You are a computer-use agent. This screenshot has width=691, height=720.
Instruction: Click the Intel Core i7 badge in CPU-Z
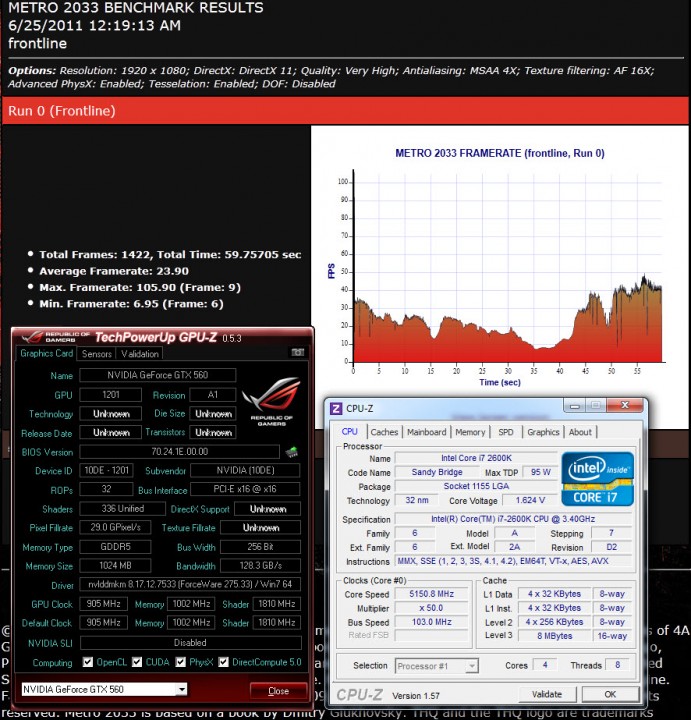click(597, 479)
